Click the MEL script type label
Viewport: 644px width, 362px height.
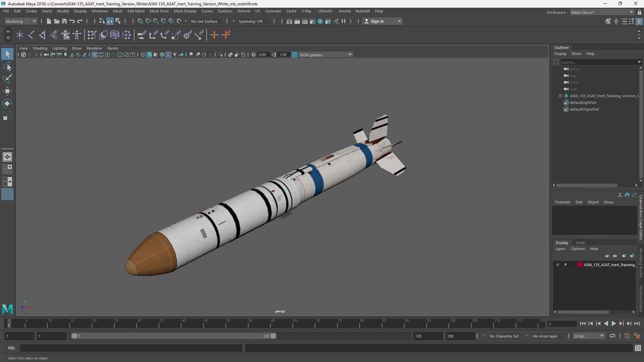[x=12, y=348]
